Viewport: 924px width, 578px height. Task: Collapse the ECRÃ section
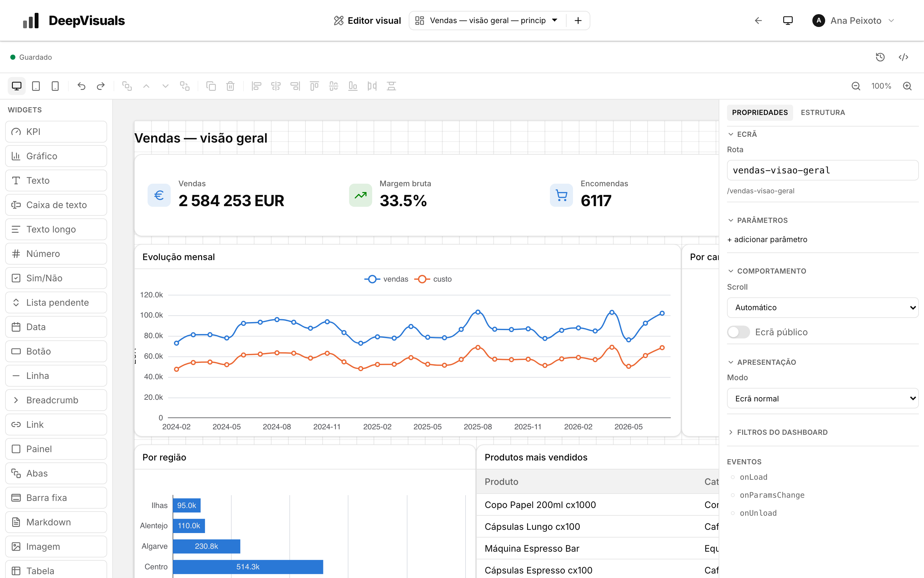[743, 134]
